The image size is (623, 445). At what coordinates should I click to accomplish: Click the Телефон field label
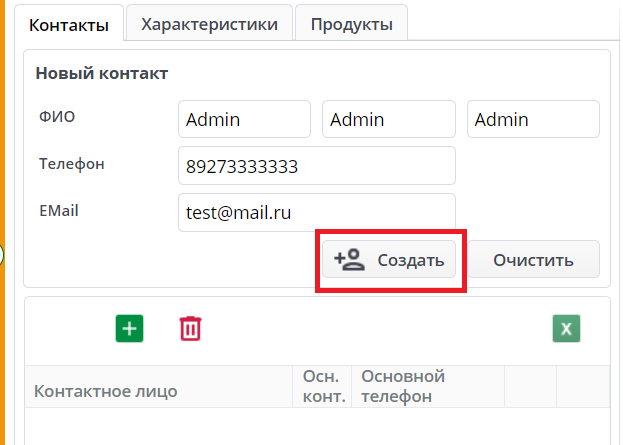72,164
